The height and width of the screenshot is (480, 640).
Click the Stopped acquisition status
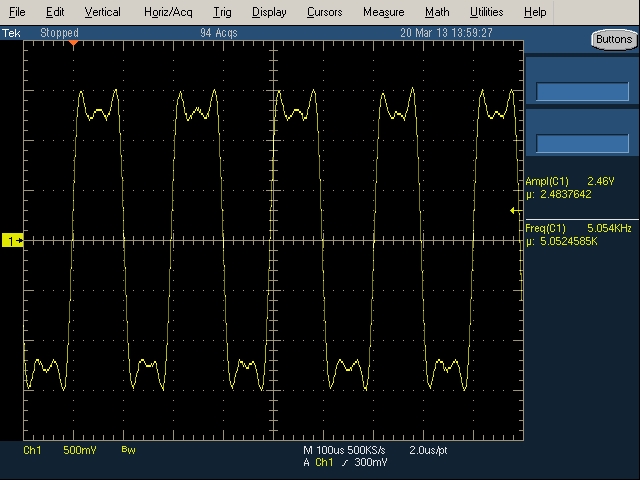[59, 33]
